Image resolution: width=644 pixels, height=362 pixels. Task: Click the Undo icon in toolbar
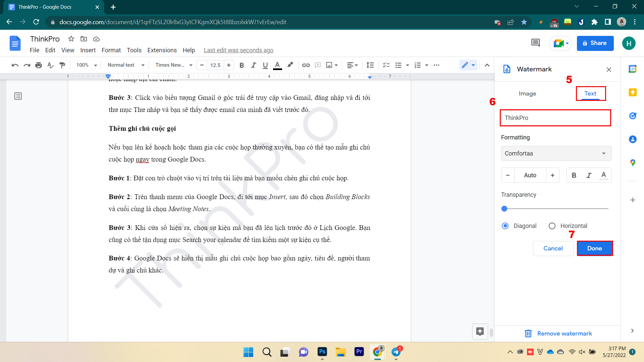click(15, 65)
